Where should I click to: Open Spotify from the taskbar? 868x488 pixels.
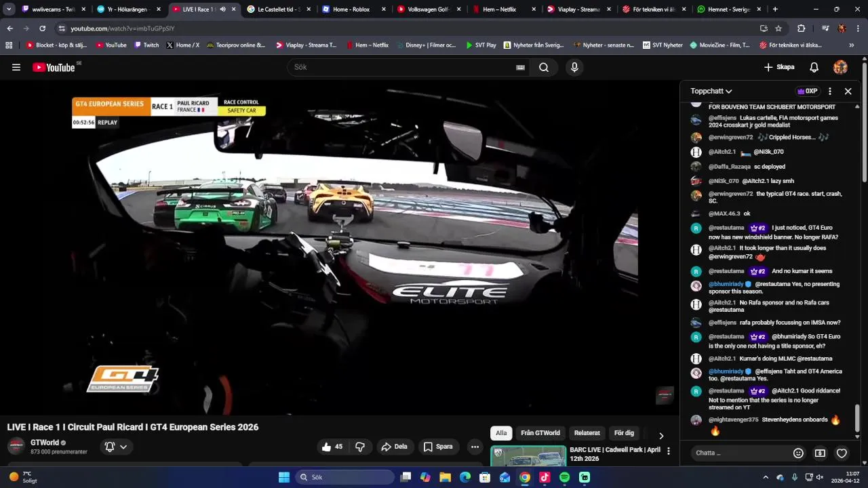(x=564, y=477)
